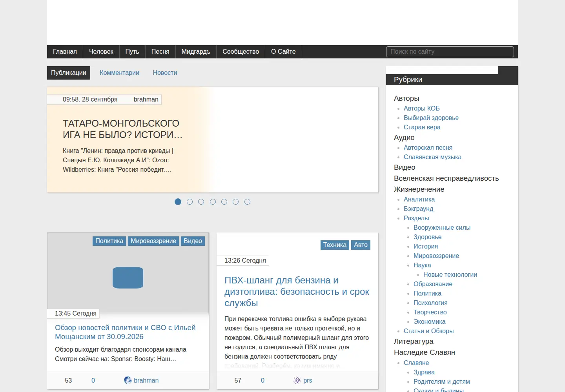This screenshot has width=565, height=392.
Task: Open article Обзор новостей политики и СВО
Action: tap(125, 332)
